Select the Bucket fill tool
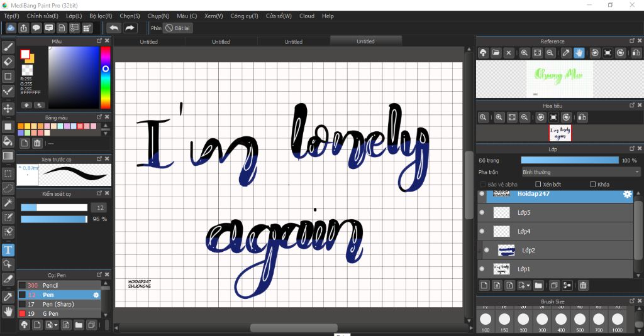The width and height of the screenshot is (644, 336). click(x=8, y=141)
